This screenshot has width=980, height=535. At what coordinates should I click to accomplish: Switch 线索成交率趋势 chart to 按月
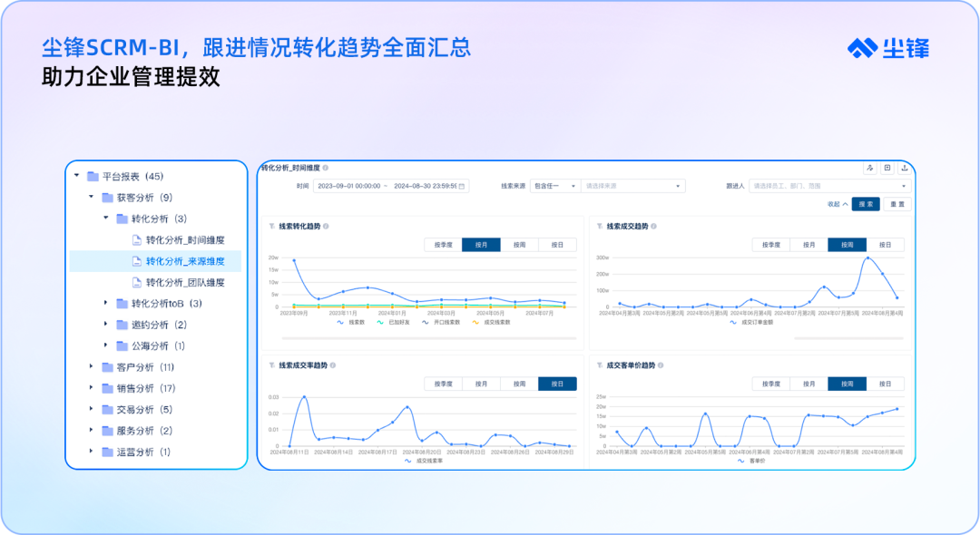point(481,384)
